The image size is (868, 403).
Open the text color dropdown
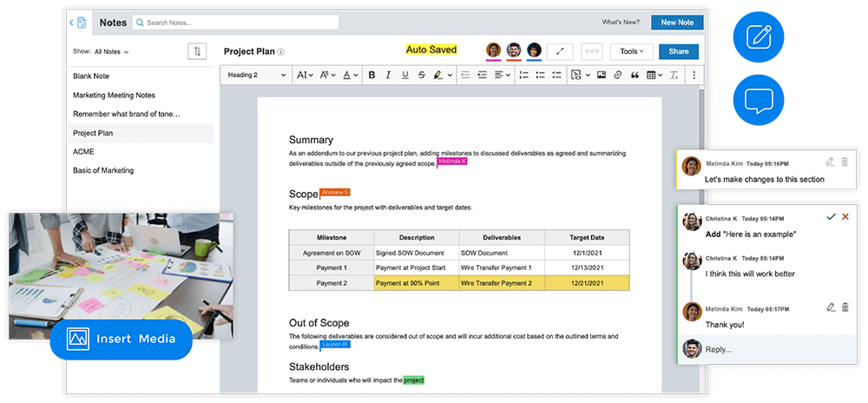(x=351, y=75)
